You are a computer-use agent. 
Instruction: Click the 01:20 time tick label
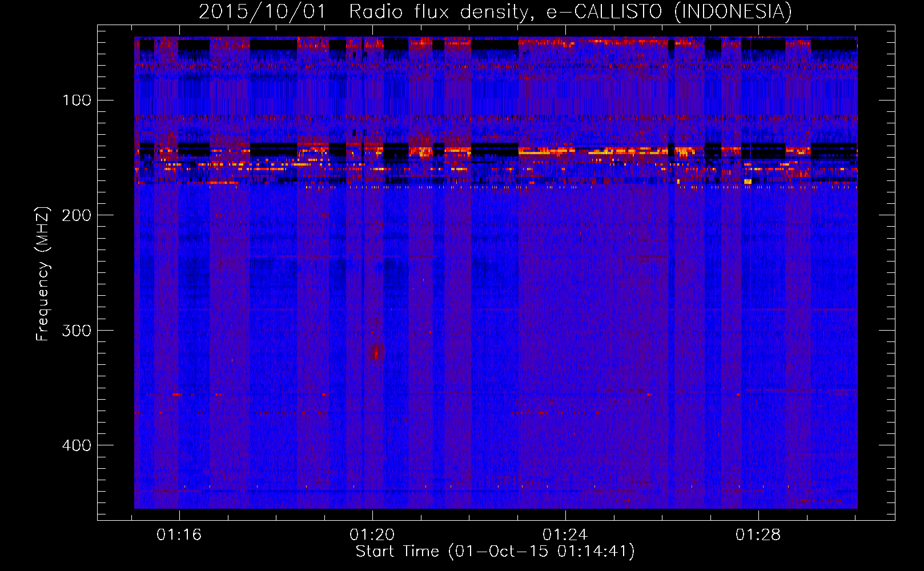click(x=372, y=535)
